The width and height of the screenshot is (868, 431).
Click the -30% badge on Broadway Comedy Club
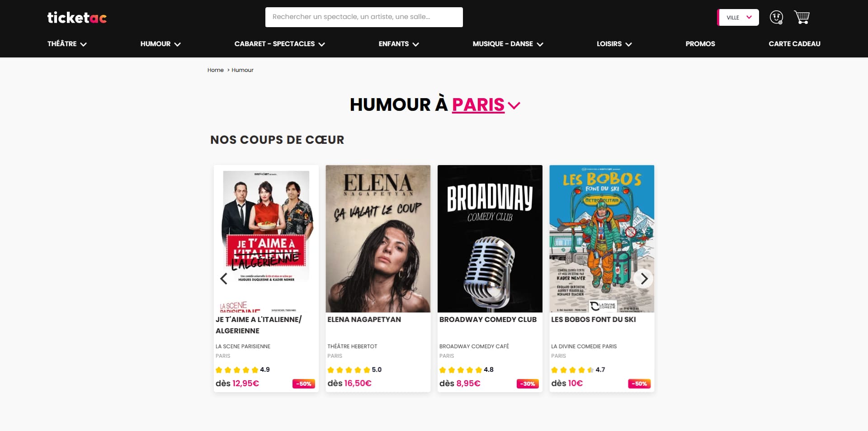[528, 384]
